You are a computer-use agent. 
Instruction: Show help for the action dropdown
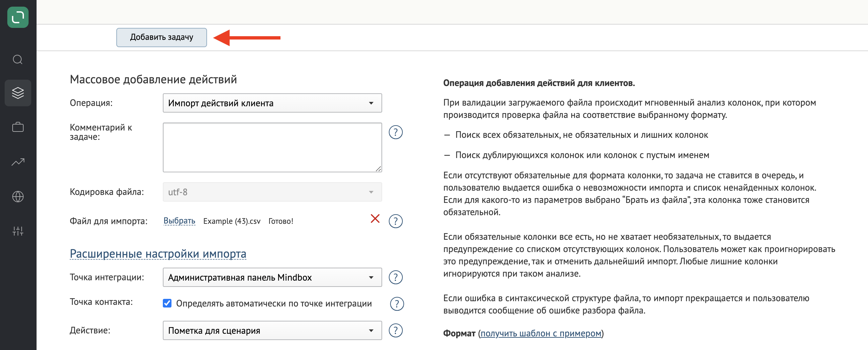tap(395, 331)
